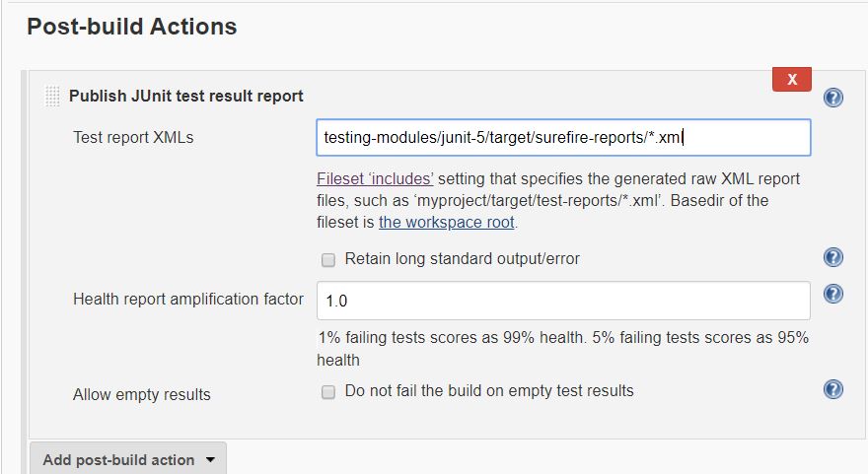Click the Test report XMLs label
Screen dimensions: 868x474
click(x=133, y=137)
